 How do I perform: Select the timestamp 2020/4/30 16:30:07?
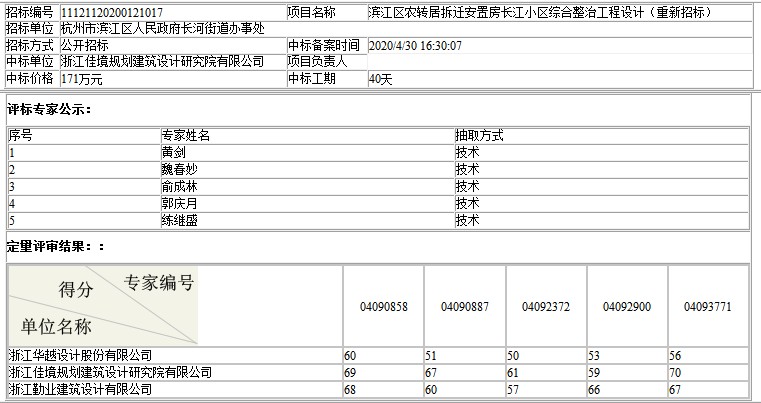coord(415,46)
